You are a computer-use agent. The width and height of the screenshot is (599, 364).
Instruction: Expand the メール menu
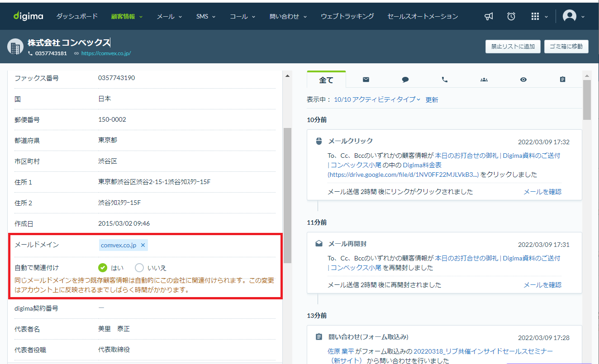[x=169, y=16]
